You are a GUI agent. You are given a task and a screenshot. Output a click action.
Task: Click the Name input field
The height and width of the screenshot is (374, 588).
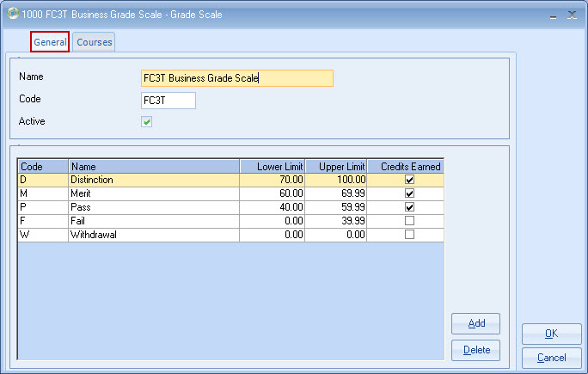(237, 78)
